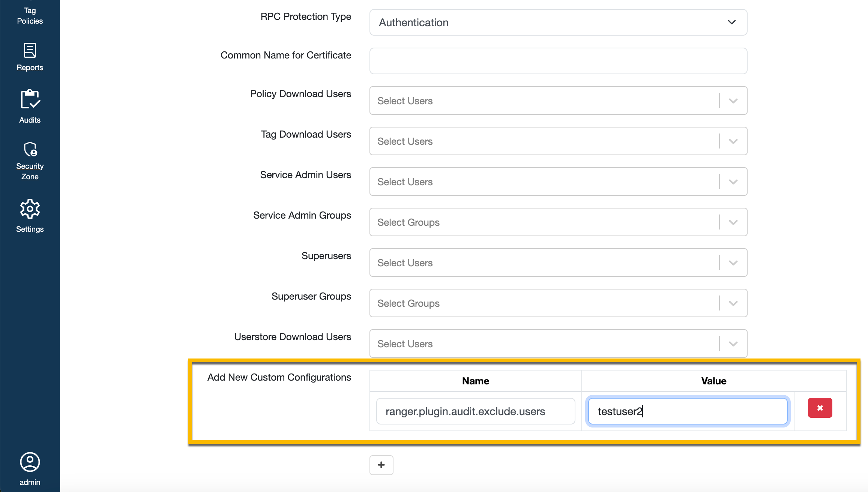Remove the custom configuration row with red X
The height and width of the screenshot is (492, 868).
click(820, 408)
